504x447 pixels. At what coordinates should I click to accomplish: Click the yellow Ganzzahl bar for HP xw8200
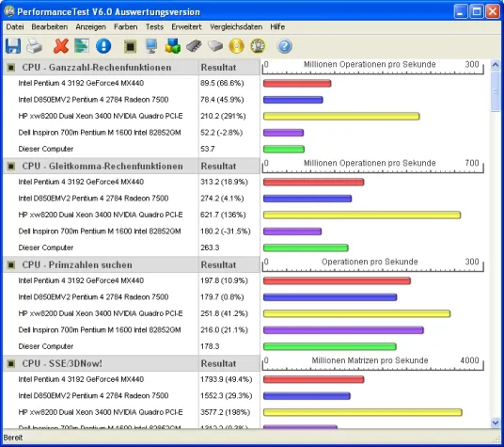point(341,116)
